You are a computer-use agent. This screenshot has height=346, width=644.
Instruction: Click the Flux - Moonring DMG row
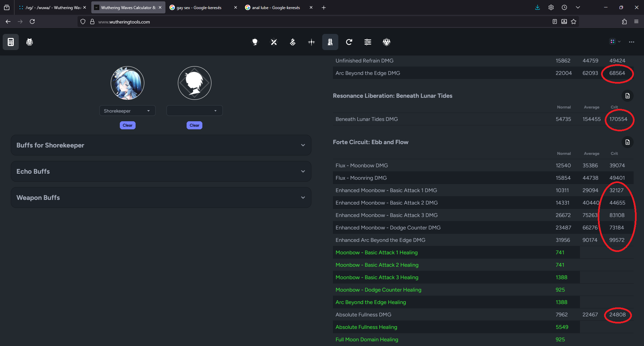tap(483, 178)
